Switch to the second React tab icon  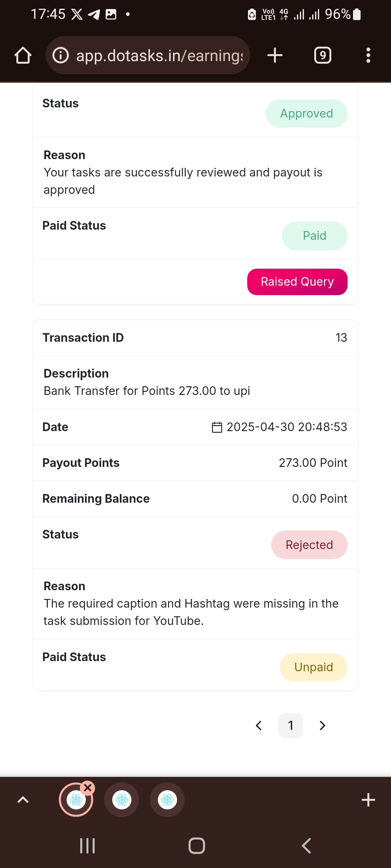tap(122, 800)
